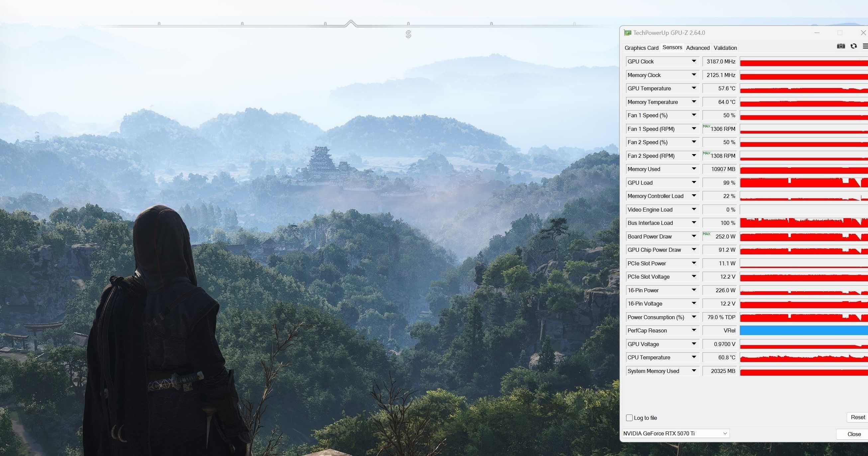This screenshot has height=456, width=868.
Task: Click the 22 % memory controller value
Action: [720, 196]
